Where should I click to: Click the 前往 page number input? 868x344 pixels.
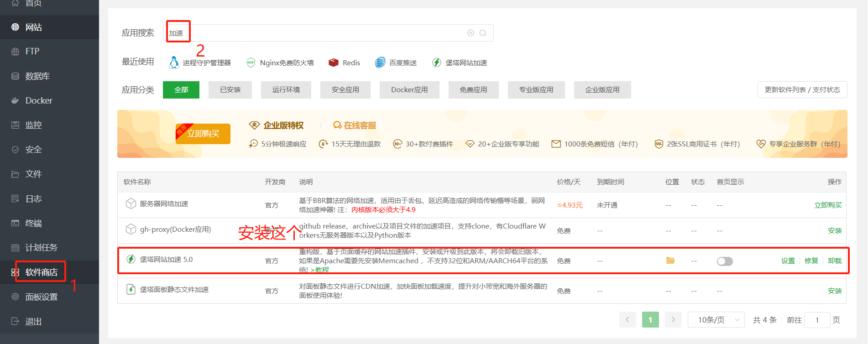tap(817, 320)
